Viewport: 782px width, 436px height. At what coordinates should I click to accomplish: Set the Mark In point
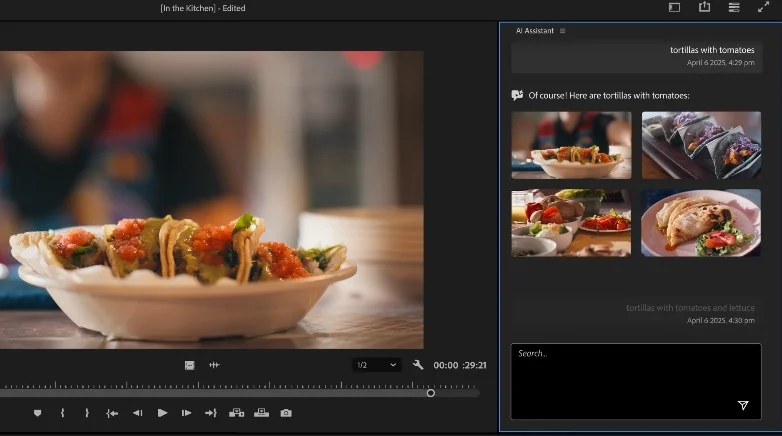(62, 413)
